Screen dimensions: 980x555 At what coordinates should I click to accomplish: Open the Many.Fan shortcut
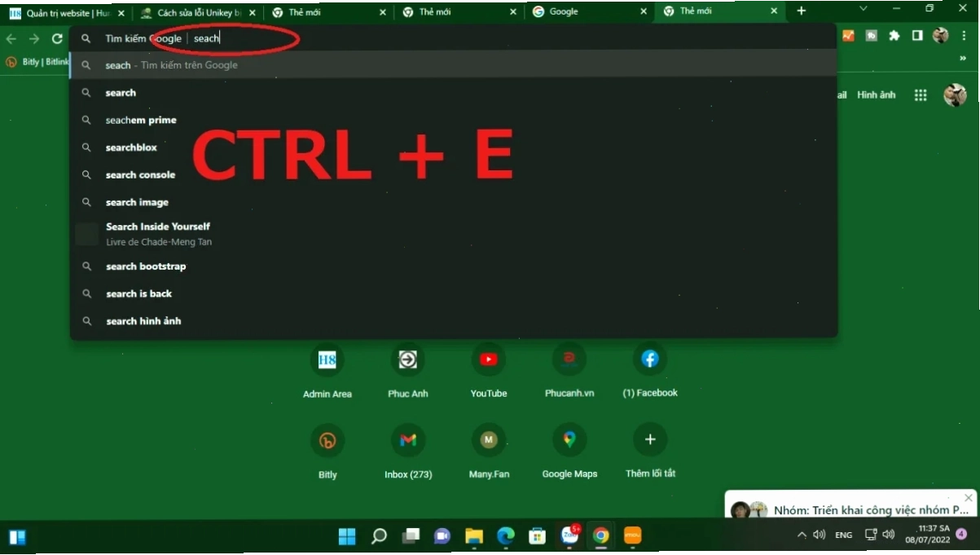489,452
